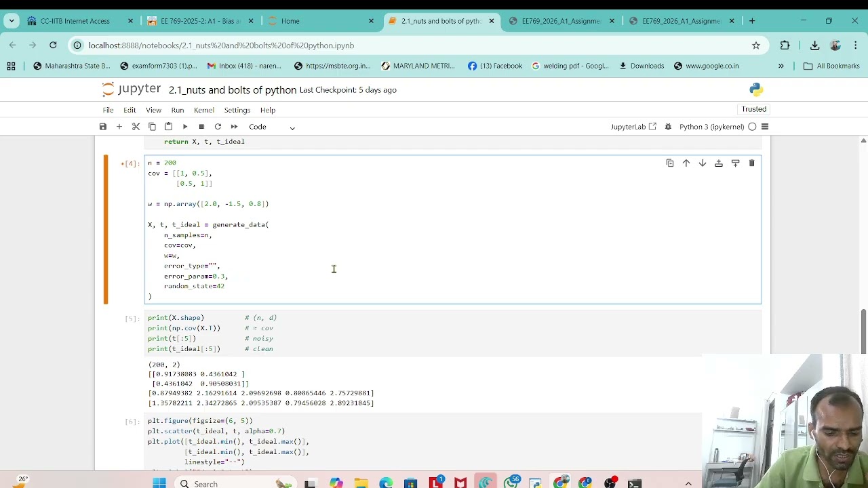The height and width of the screenshot is (488, 868).
Task: Open the Edit menu
Action: tap(130, 110)
